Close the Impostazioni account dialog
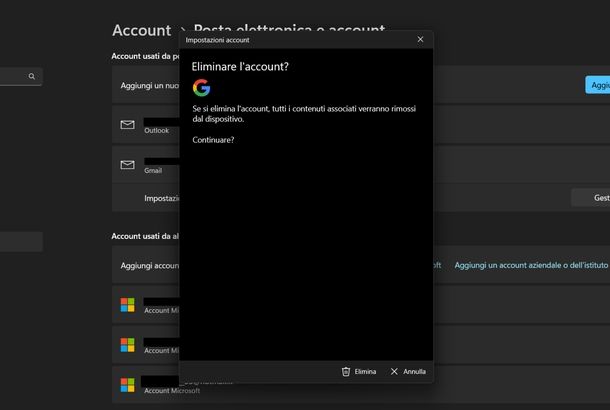Image resolution: width=610 pixels, height=410 pixels. pyautogui.click(x=420, y=39)
